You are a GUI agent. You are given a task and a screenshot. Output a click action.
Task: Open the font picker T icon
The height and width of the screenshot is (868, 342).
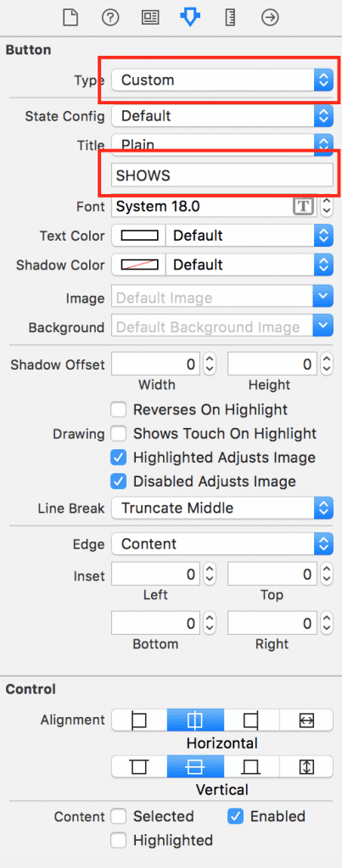pos(303,207)
